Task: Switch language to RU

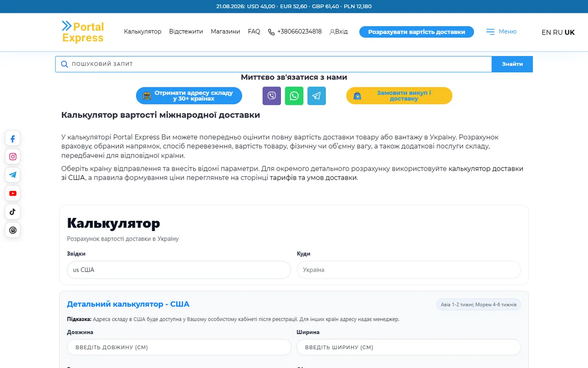Action: click(558, 32)
